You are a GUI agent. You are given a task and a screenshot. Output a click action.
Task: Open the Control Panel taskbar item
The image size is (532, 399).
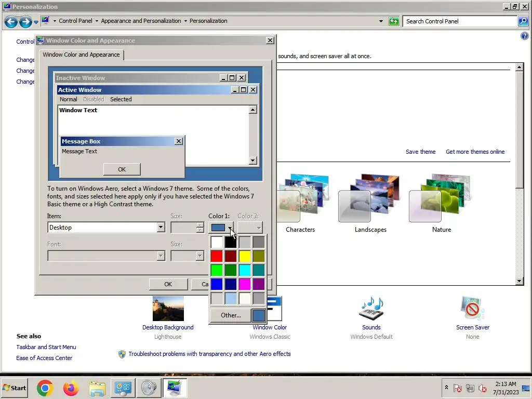click(x=123, y=388)
